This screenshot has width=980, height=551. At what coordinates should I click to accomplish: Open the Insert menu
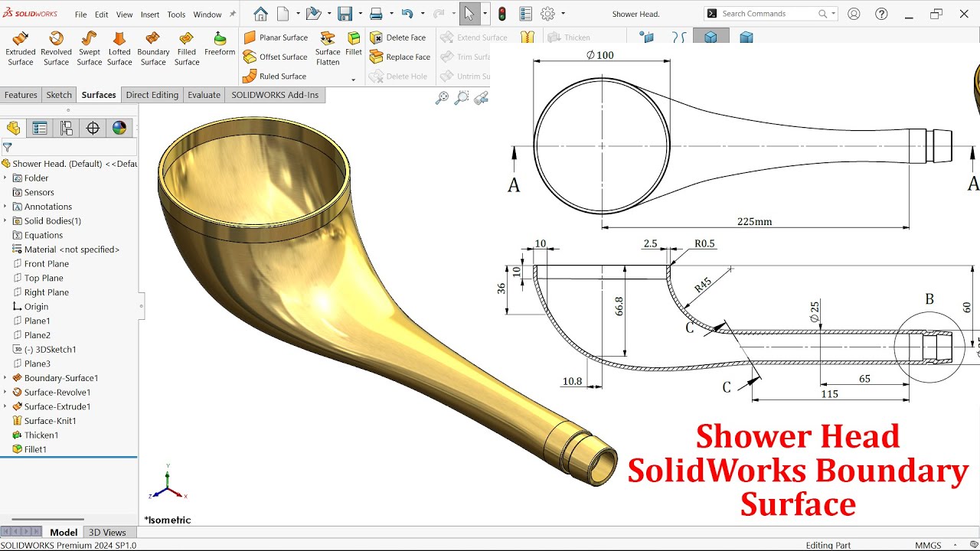(150, 15)
